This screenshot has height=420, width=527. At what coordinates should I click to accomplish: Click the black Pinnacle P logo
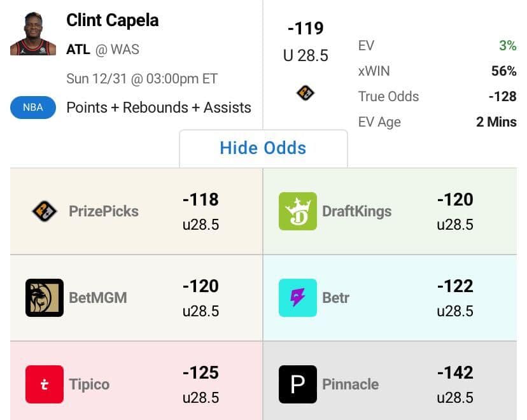pyautogui.click(x=297, y=384)
